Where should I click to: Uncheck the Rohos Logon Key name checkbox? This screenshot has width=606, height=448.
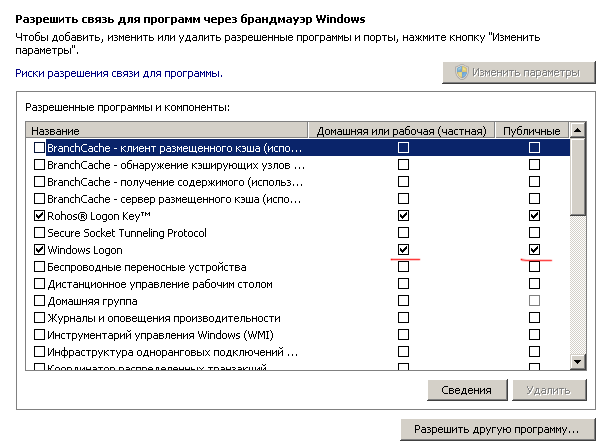point(39,216)
